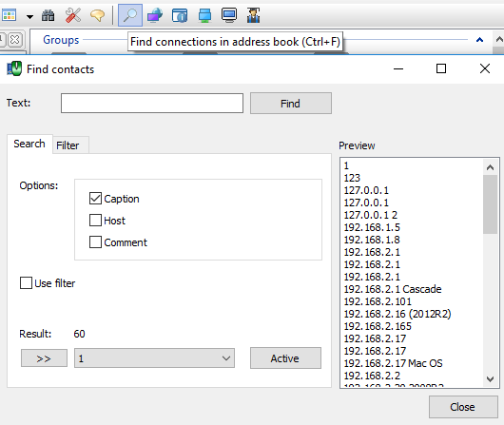The width and height of the screenshot is (504, 425).
Task: Select '192.168.2.101' in Preview list
Action: (378, 301)
